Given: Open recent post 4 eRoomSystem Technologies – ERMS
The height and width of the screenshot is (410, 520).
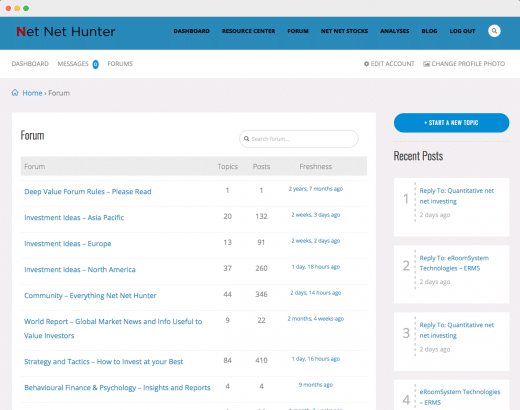Looking at the screenshot, I should (x=460, y=397).
